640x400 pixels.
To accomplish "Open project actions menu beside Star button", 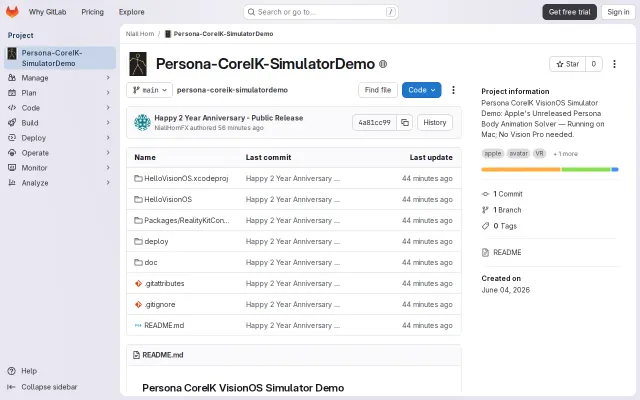I will 614,64.
